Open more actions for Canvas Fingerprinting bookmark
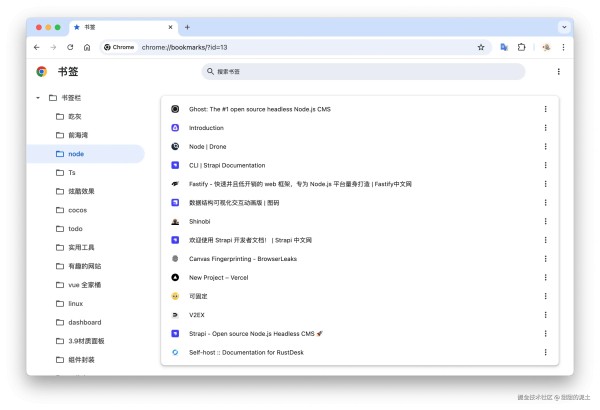The width and height of the screenshot is (600, 410). 545,259
